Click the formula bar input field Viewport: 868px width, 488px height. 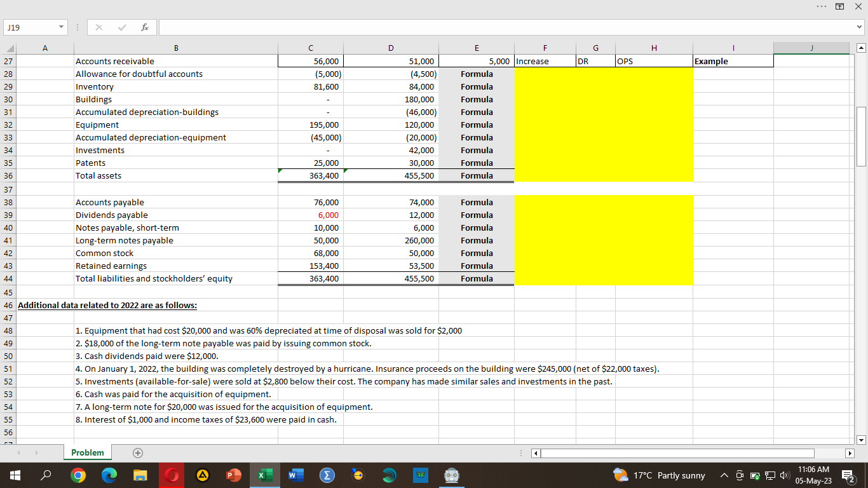pos(506,27)
